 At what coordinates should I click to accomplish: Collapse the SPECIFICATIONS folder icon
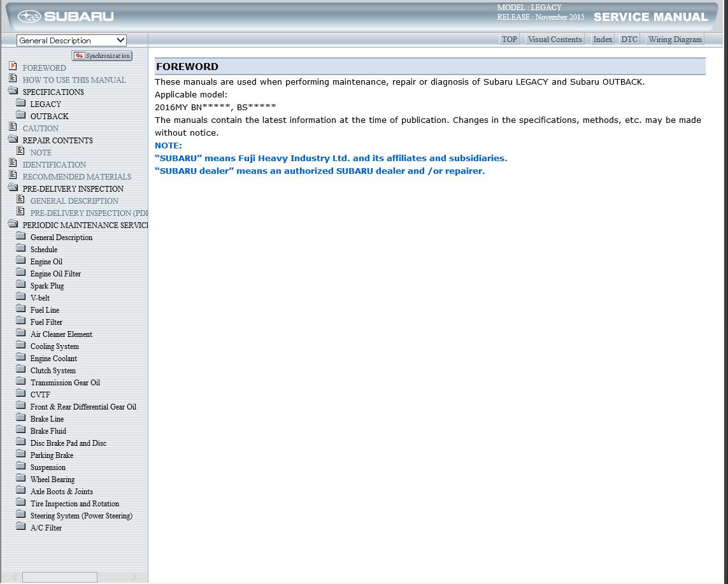pos(13,90)
